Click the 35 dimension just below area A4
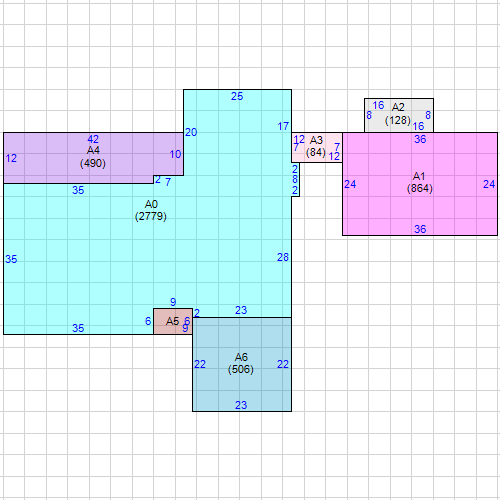The height and width of the screenshot is (500, 500). click(x=78, y=190)
